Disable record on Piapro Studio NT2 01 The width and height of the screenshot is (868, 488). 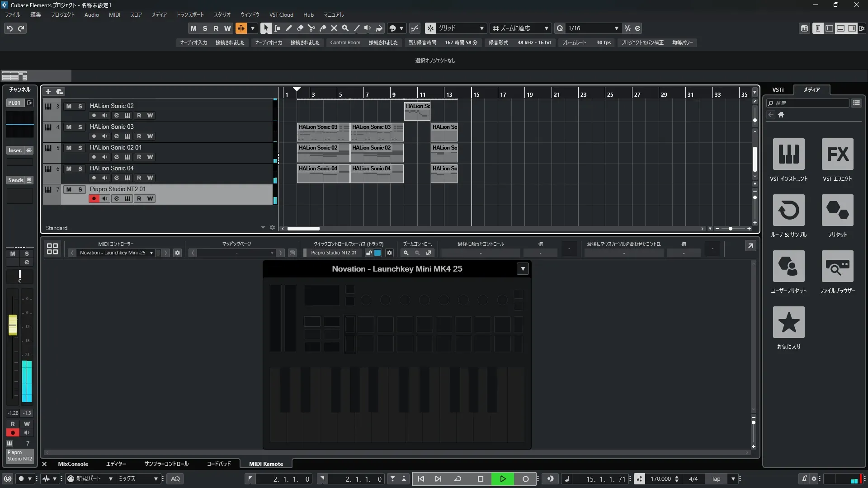click(x=94, y=198)
